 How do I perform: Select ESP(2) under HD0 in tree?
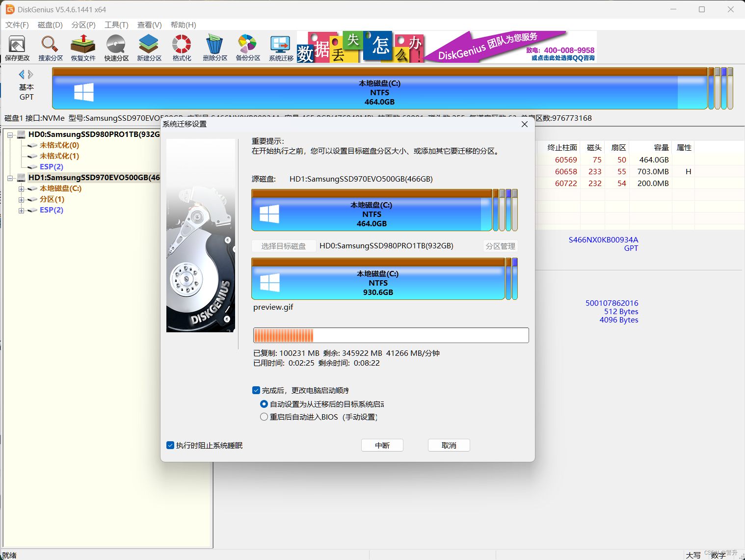[52, 167]
